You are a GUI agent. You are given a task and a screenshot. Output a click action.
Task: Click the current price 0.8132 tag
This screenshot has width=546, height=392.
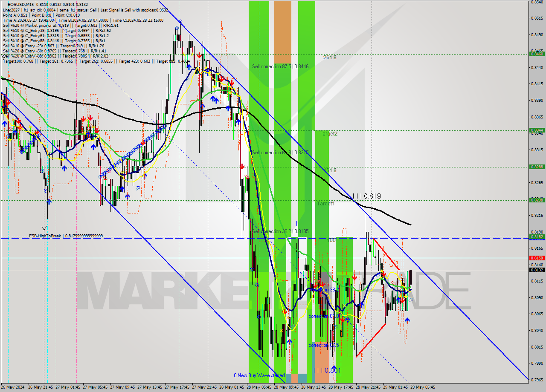[x=537, y=270]
